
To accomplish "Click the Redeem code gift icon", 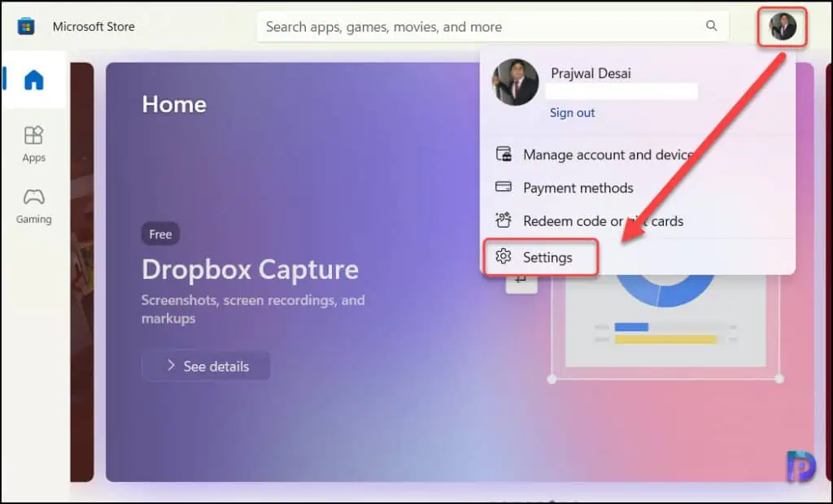I will point(503,219).
